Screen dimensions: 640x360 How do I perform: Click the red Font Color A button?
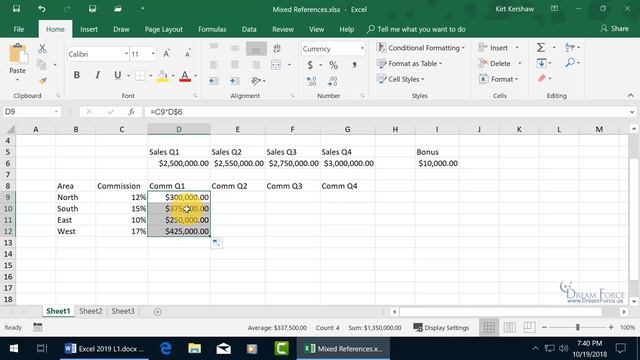(185, 76)
